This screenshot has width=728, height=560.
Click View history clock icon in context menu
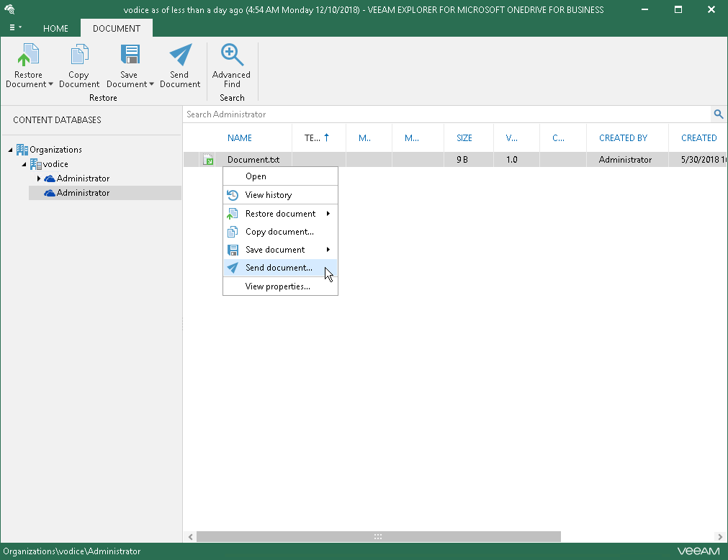(x=233, y=195)
